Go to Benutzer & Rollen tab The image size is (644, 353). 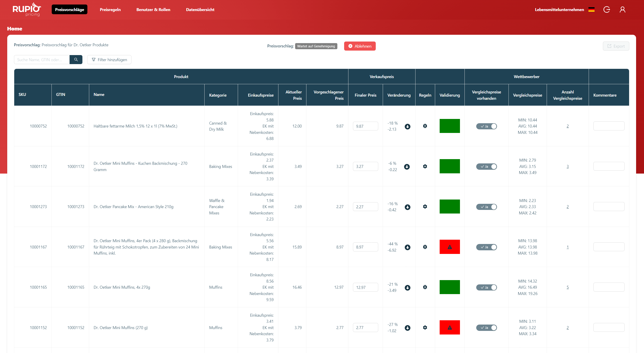point(153,9)
